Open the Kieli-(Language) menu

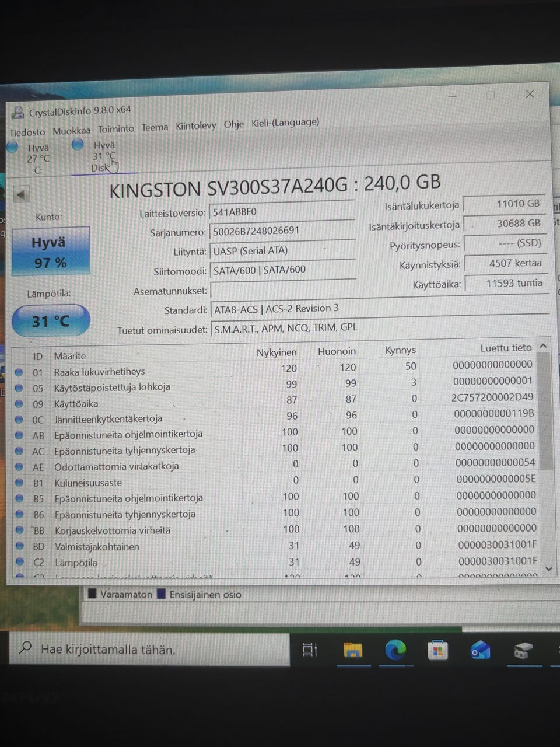(285, 123)
